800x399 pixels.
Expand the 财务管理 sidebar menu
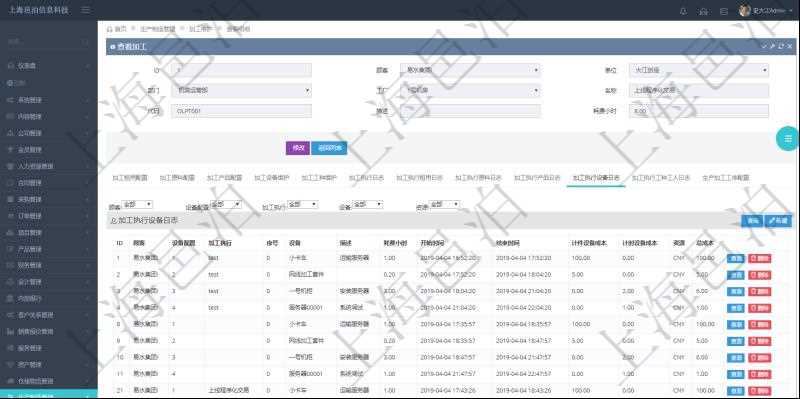click(48, 265)
